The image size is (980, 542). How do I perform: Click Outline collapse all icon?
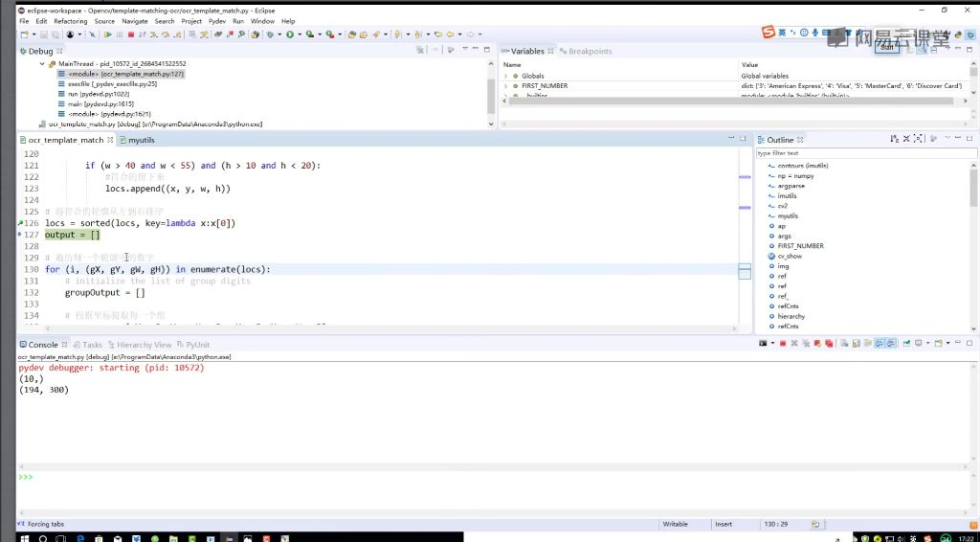click(x=906, y=139)
